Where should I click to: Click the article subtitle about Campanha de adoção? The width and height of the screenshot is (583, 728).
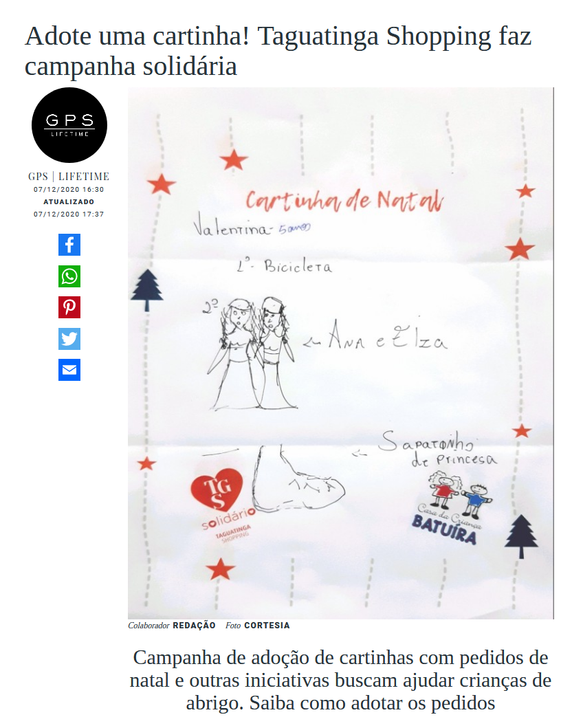tap(340, 680)
